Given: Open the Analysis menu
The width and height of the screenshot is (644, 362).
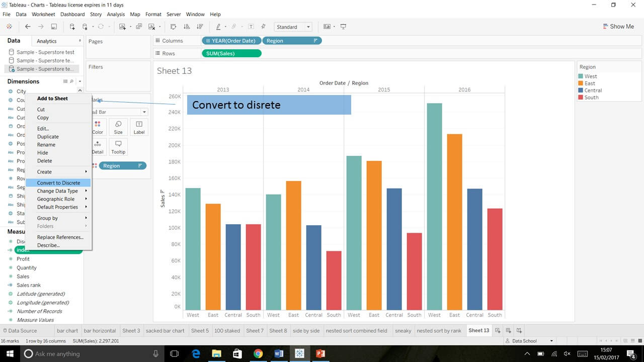Looking at the screenshot, I should point(116,14).
